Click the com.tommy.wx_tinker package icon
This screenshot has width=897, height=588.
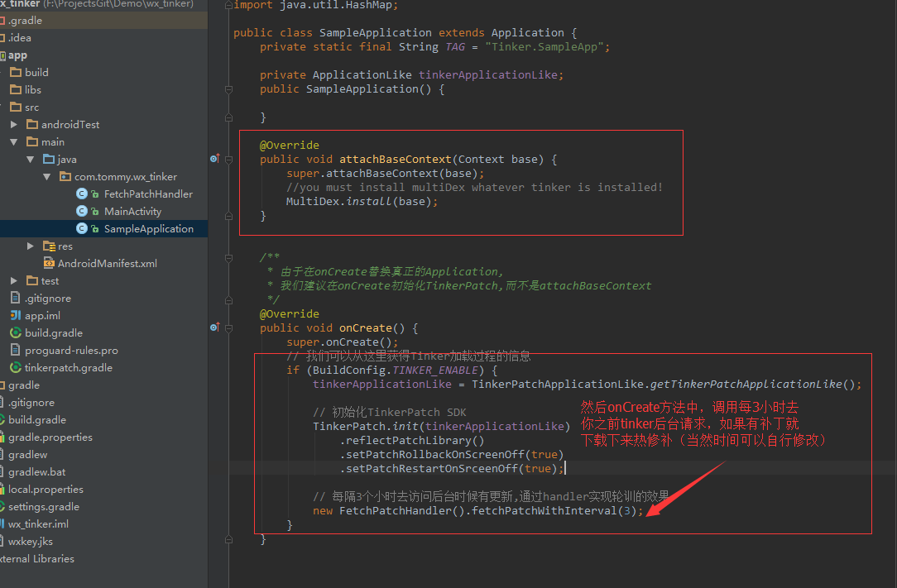coord(66,177)
